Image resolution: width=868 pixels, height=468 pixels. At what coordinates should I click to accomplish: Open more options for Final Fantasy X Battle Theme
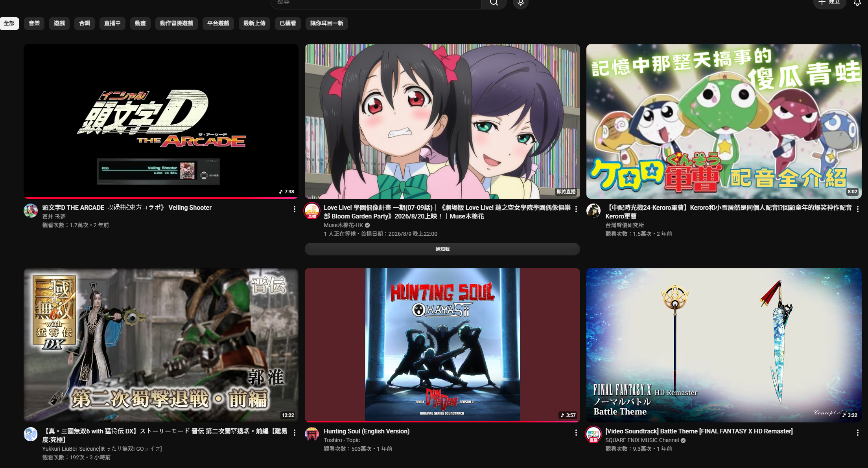tap(857, 433)
